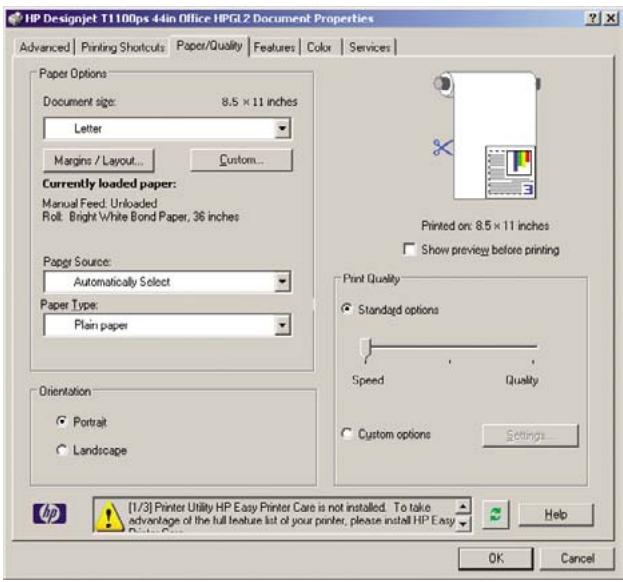Viewport: 623px width, 582px height.
Task: Click the blue scissors cutter icon
Action: click(443, 147)
